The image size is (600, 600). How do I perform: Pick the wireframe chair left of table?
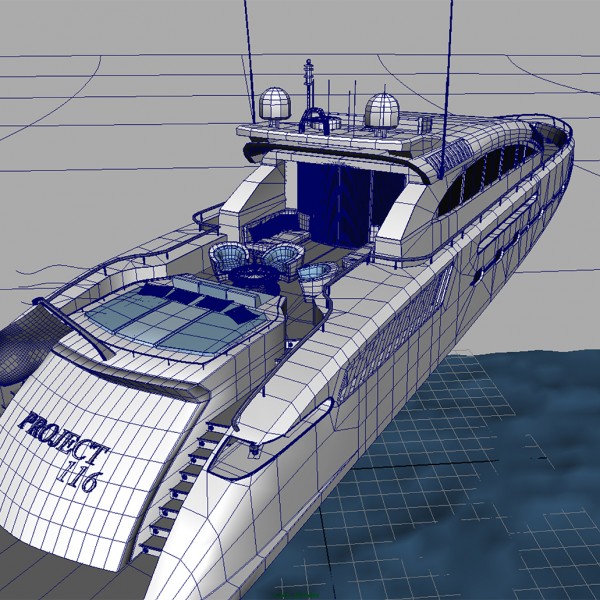click(x=227, y=258)
